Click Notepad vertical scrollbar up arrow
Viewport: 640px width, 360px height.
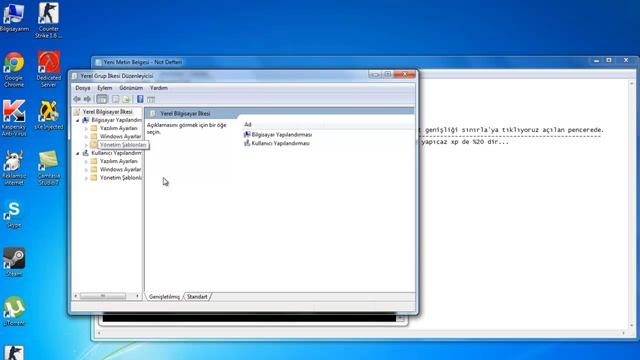(632, 84)
